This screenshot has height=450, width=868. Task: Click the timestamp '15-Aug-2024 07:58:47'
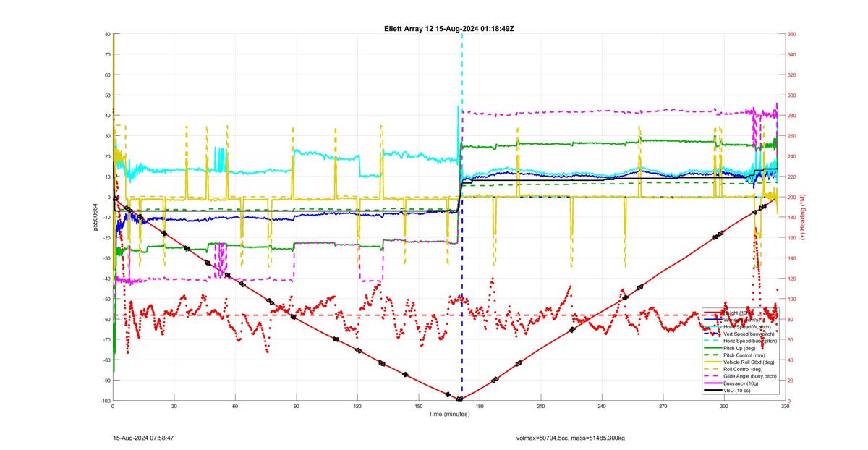143,438
